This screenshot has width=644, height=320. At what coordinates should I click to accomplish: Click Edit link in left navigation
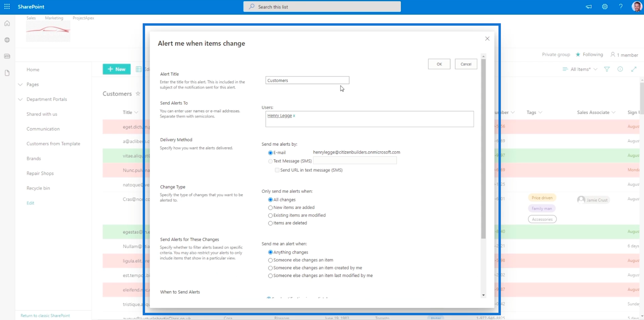(30, 203)
